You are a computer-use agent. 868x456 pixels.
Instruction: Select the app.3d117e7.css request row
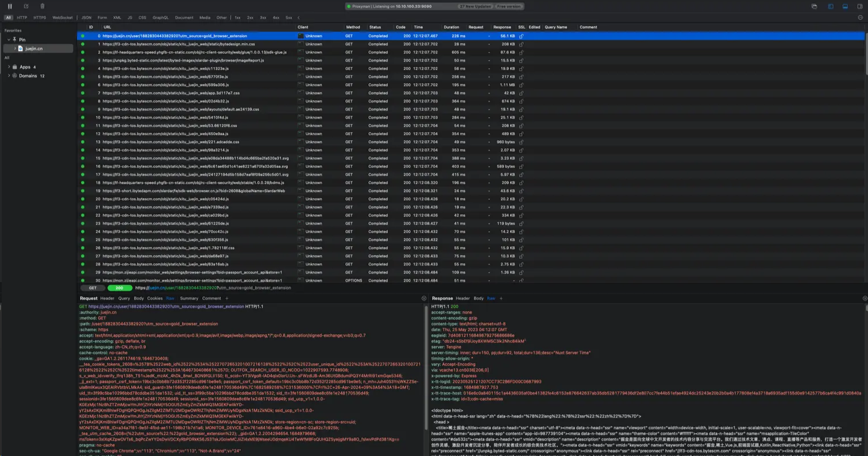(471, 93)
